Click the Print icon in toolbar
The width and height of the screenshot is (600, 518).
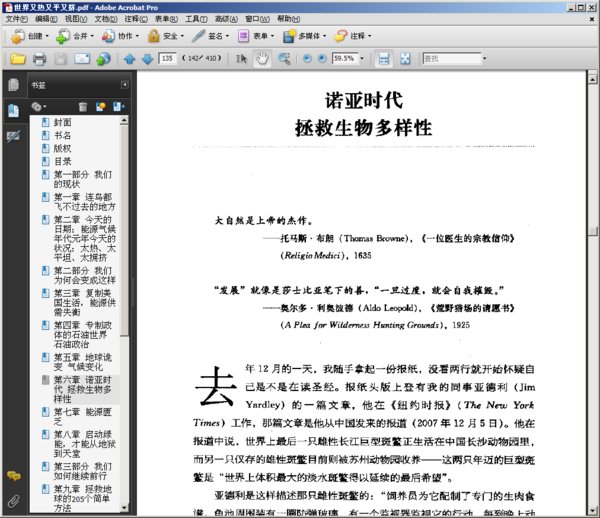click(39, 59)
